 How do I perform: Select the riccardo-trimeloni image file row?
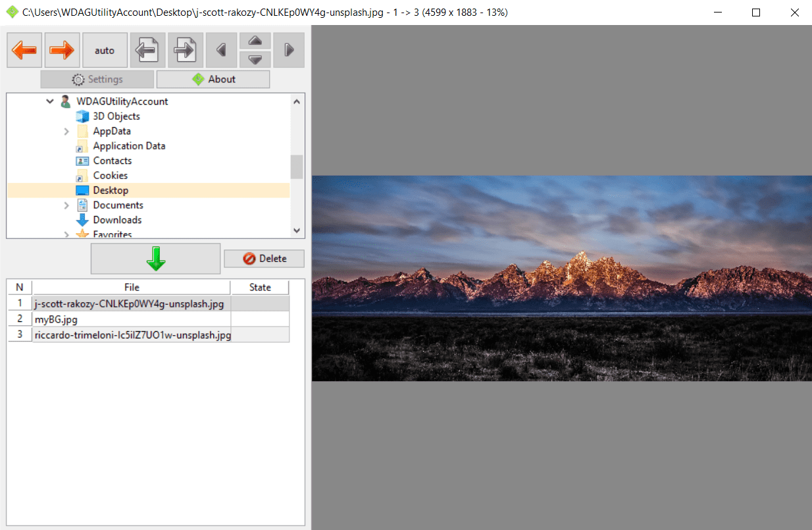(x=132, y=335)
